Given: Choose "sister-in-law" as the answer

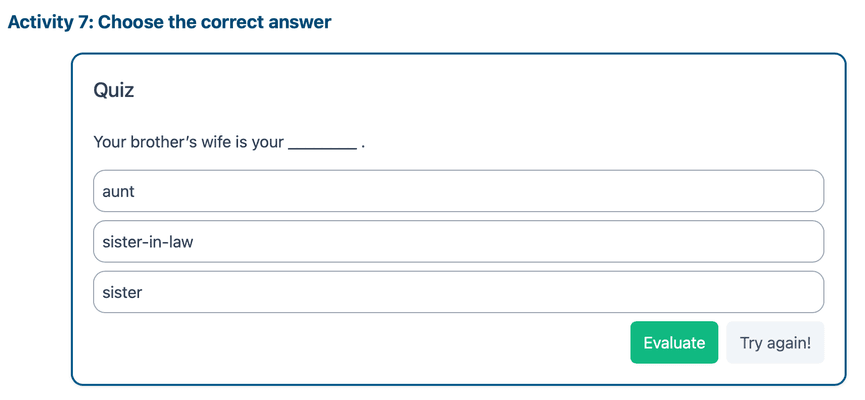Looking at the screenshot, I should click(458, 242).
